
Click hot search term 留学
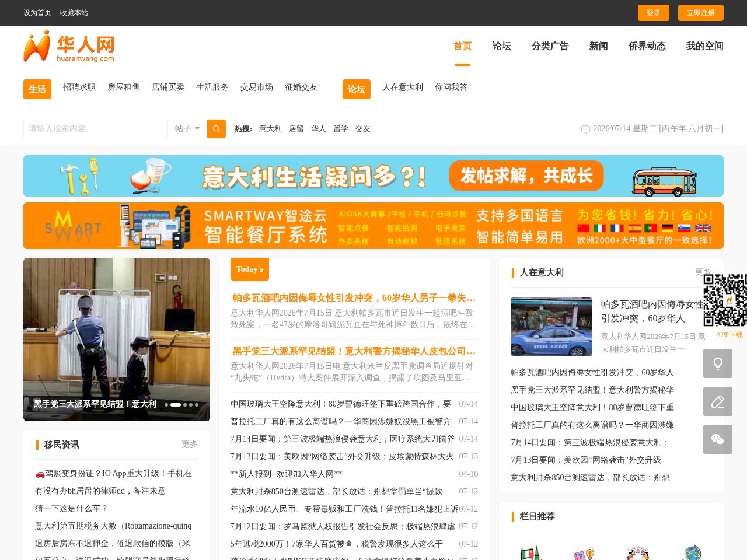click(341, 129)
